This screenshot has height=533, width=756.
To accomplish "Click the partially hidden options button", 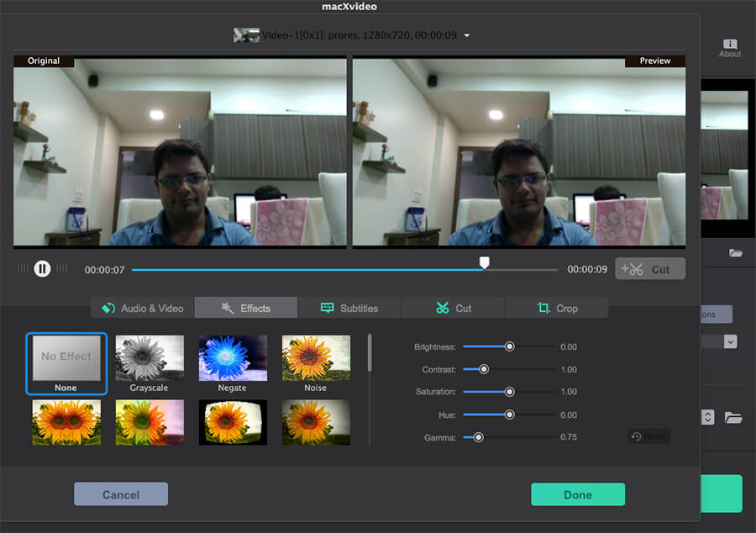I will [717, 314].
